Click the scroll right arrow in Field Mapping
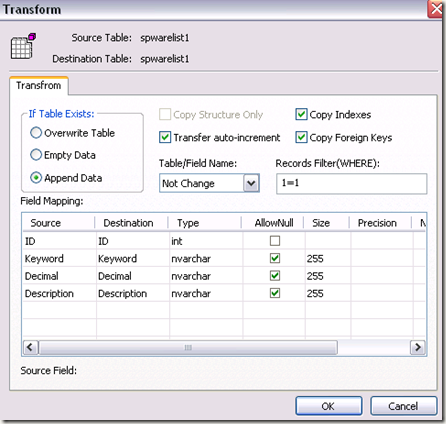 click(418, 347)
